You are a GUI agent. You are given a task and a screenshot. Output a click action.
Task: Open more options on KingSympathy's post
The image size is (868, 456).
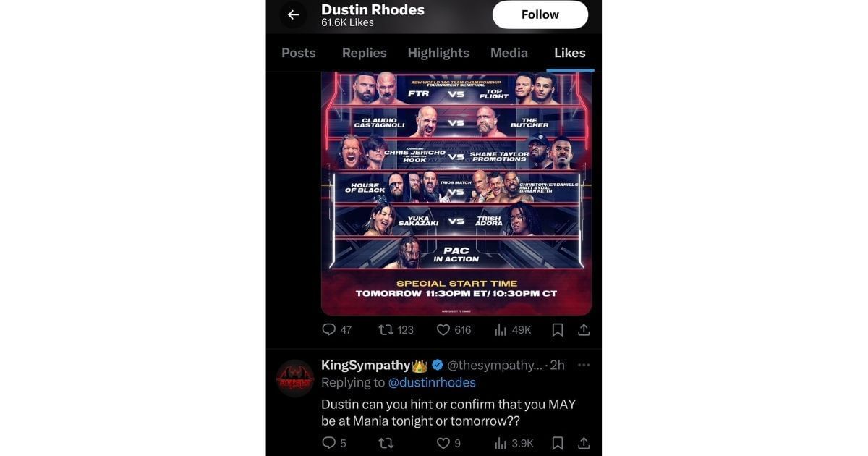pos(584,365)
